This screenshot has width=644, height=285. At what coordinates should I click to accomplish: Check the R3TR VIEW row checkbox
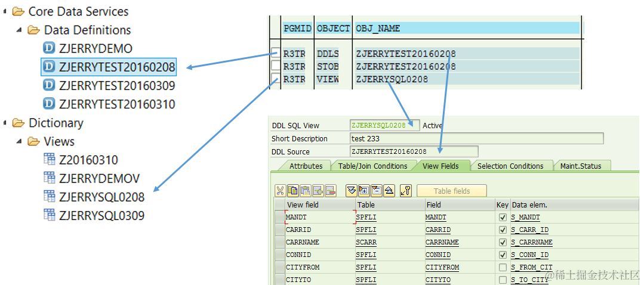[x=276, y=78]
